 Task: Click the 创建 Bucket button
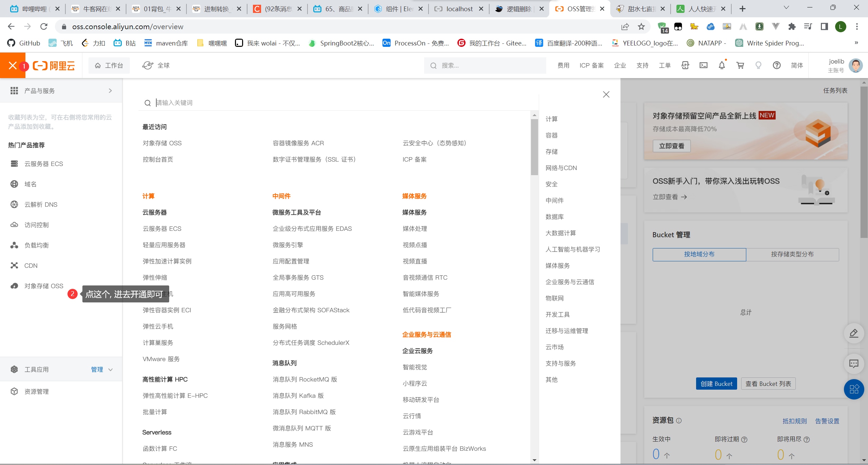(716, 384)
